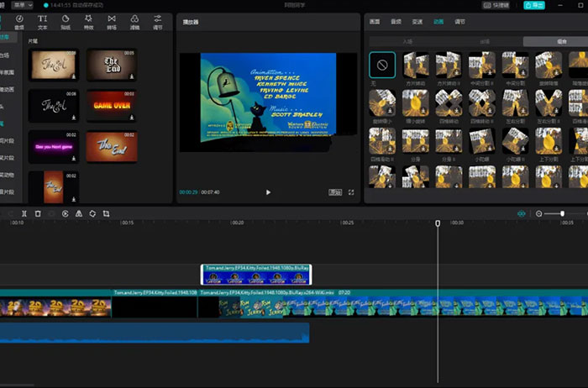Image resolution: width=588 pixels, height=388 pixels.
Task: Select the black Tom.and.Jerry…1948.108 clip segment
Action: pos(155,304)
